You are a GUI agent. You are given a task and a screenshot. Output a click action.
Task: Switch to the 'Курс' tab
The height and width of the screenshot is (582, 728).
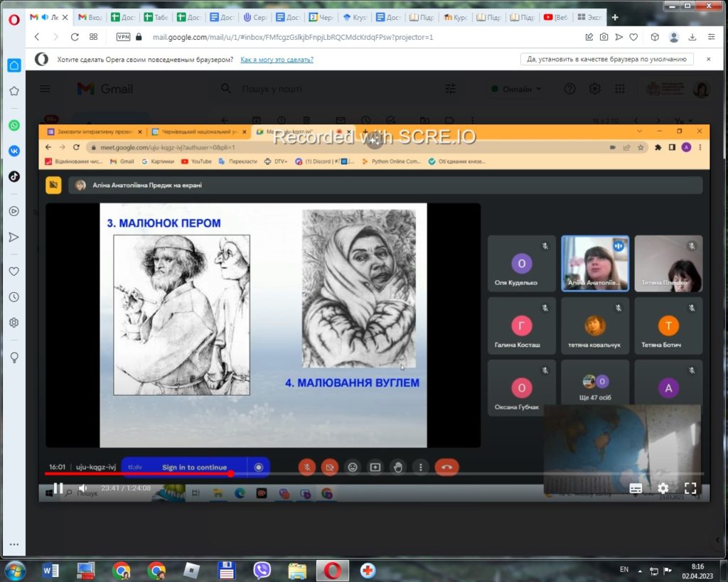[x=454, y=17]
